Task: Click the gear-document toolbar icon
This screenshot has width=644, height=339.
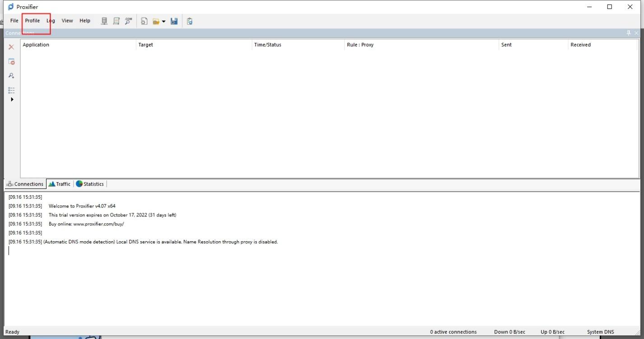Action: 144,21
